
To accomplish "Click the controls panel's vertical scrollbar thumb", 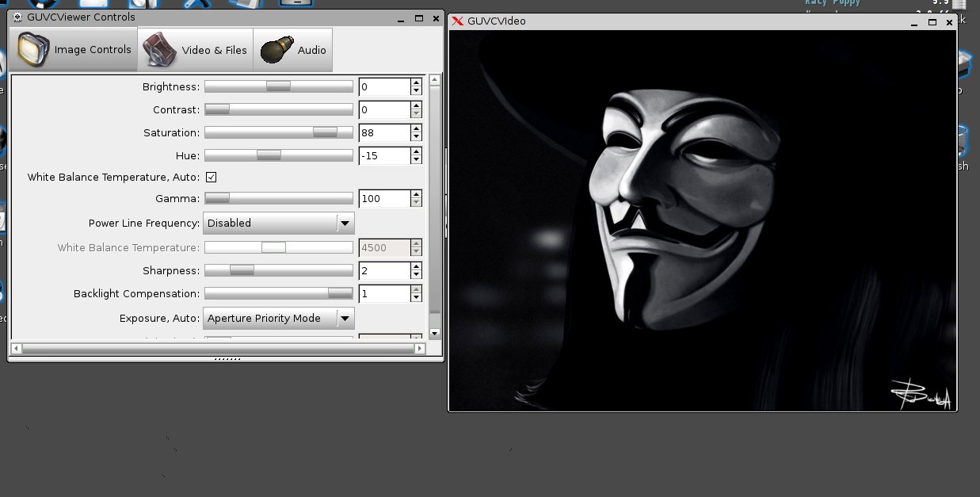I will (x=434, y=199).
